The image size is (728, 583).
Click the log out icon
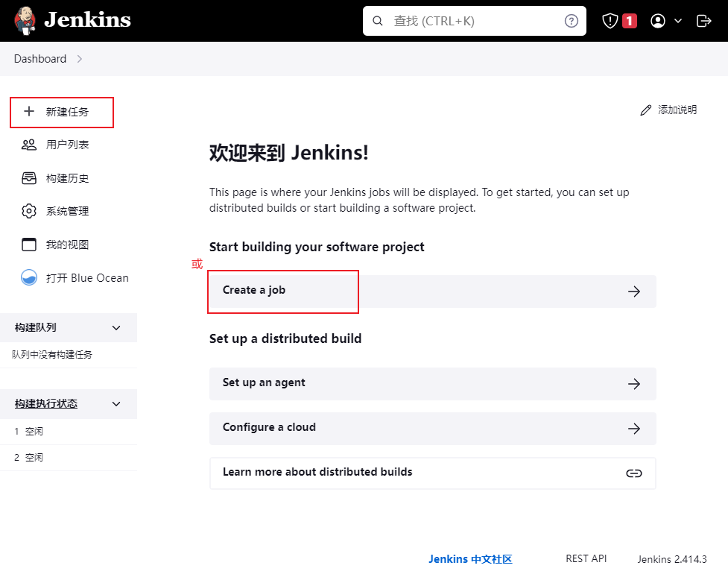pos(704,21)
